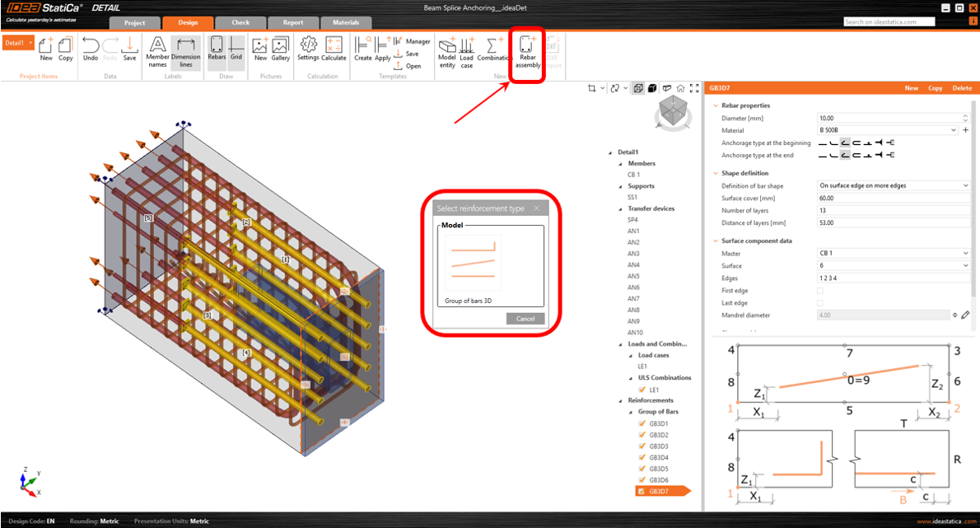Open the Material dropdown showing B 500B
This screenshot has width=980, height=528.
click(888, 130)
